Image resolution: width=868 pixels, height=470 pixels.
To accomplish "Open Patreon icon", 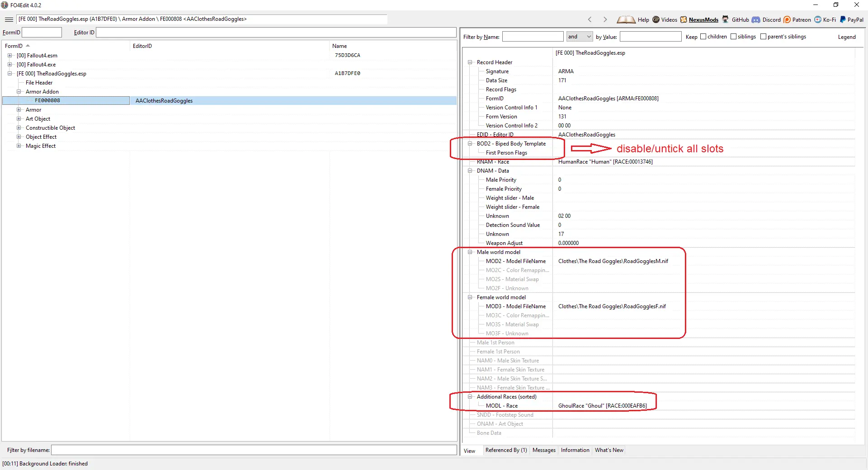I will click(x=787, y=19).
